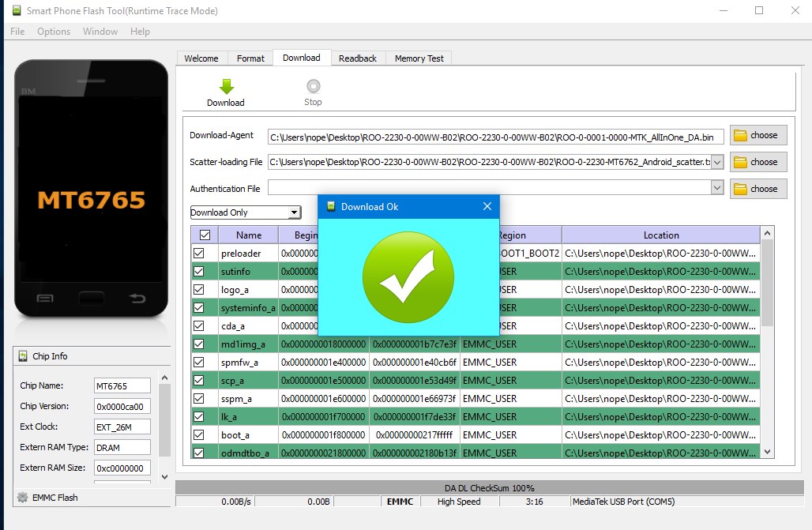Click the Location column header
The width and height of the screenshot is (812, 530).
point(661,235)
